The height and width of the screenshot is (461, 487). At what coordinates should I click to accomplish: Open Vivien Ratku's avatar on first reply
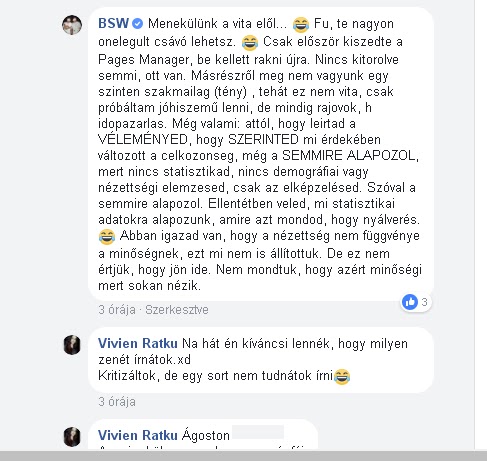pos(72,345)
